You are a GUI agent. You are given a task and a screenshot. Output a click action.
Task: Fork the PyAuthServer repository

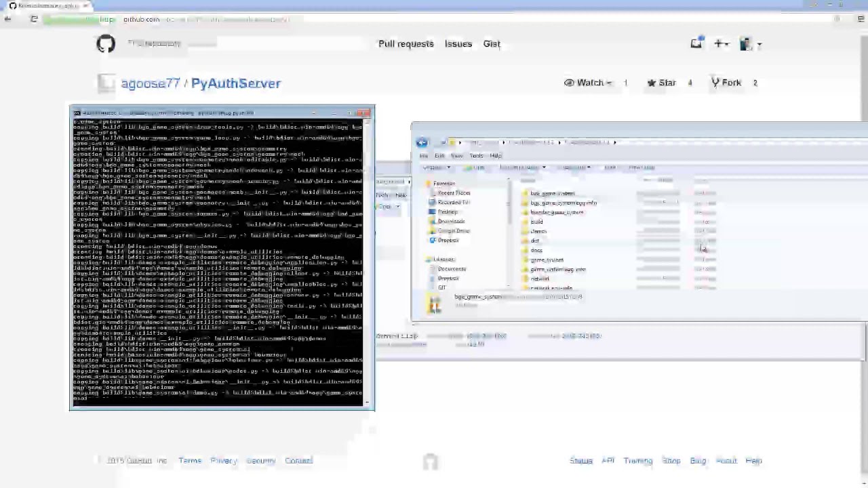tap(726, 83)
